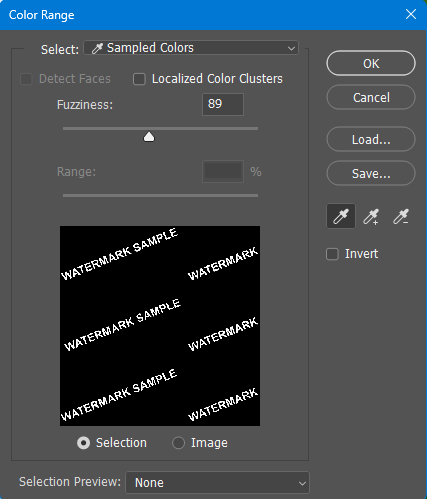Choose the Add to Sample eyedropper
Image resolution: width=427 pixels, height=499 pixels.
(x=371, y=217)
